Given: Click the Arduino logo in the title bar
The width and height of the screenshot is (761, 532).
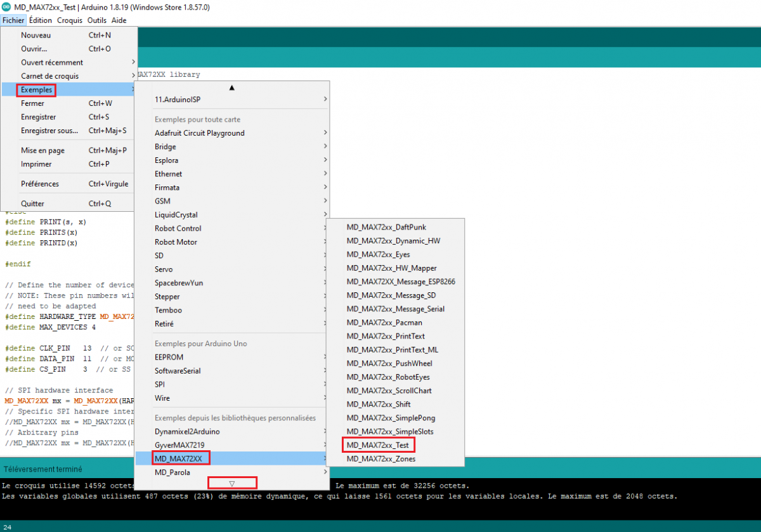Looking at the screenshot, I should pos(6,7).
